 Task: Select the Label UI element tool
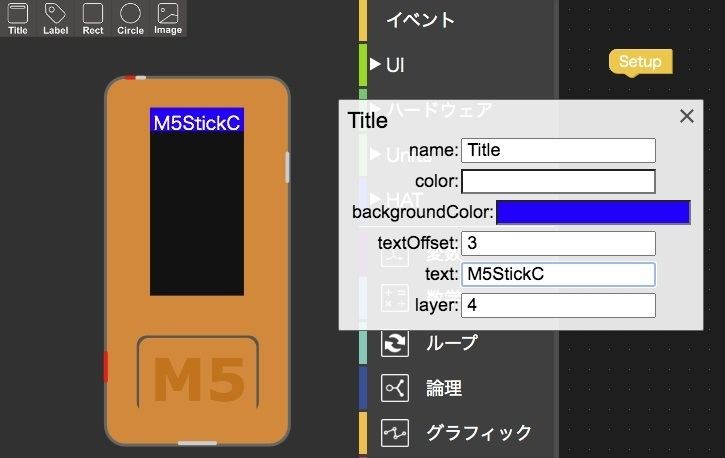tap(55, 18)
